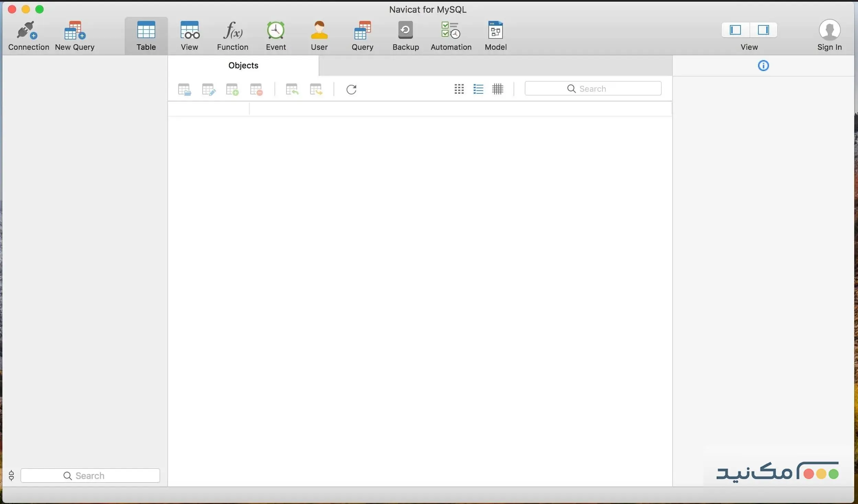The image size is (858, 504).
Task: Toggle the left navigation pane visibility
Action: pyautogui.click(x=735, y=30)
